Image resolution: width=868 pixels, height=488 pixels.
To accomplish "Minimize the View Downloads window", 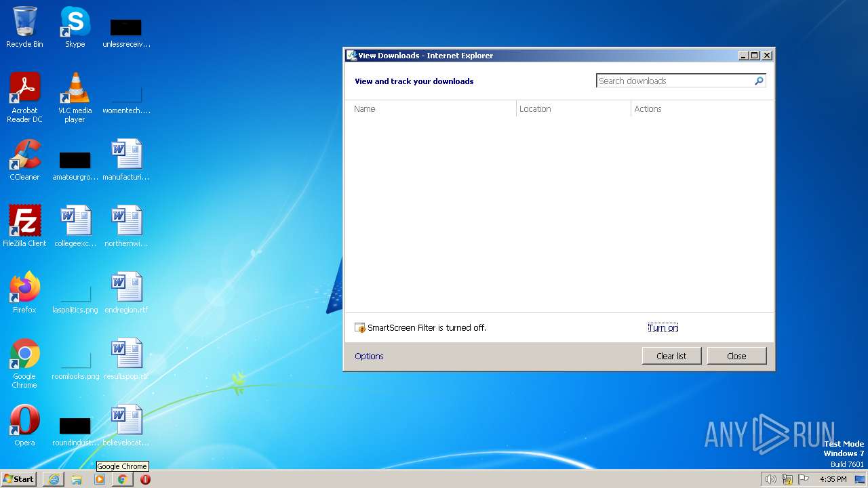I will coord(743,56).
